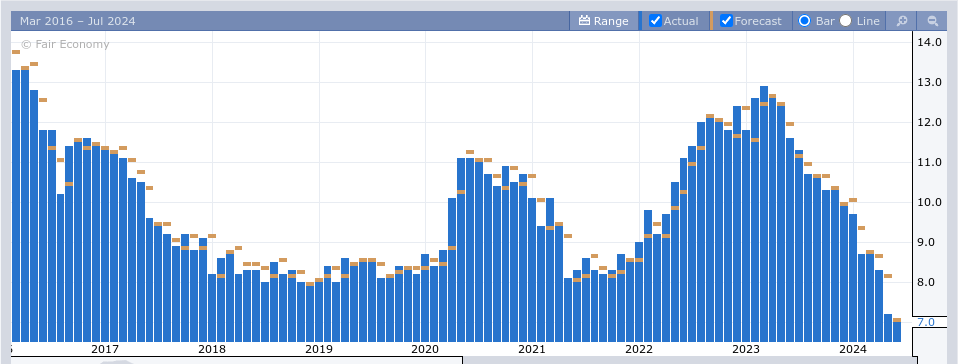The height and width of the screenshot is (364, 958).
Task: Switch chart to Line radio option
Action: coord(846,21)
